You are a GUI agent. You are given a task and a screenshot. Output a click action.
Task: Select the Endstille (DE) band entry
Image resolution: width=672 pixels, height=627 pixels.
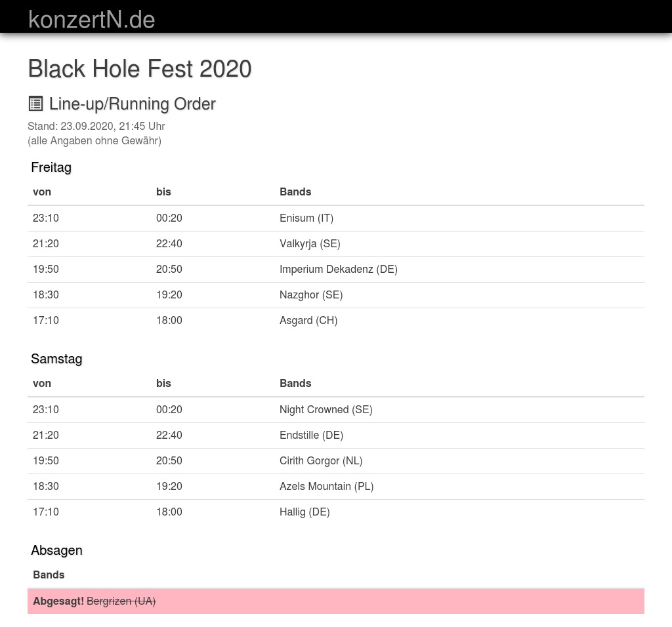coord(311,435)
